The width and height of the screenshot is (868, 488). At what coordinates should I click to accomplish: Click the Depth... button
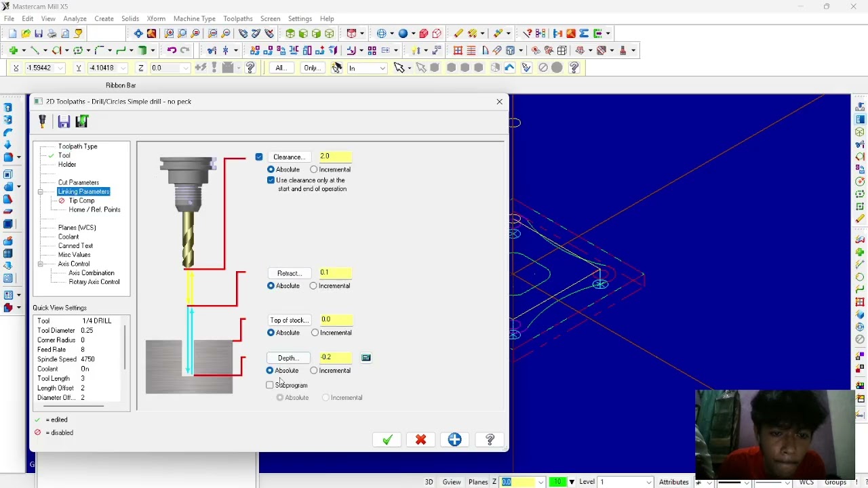288,358
